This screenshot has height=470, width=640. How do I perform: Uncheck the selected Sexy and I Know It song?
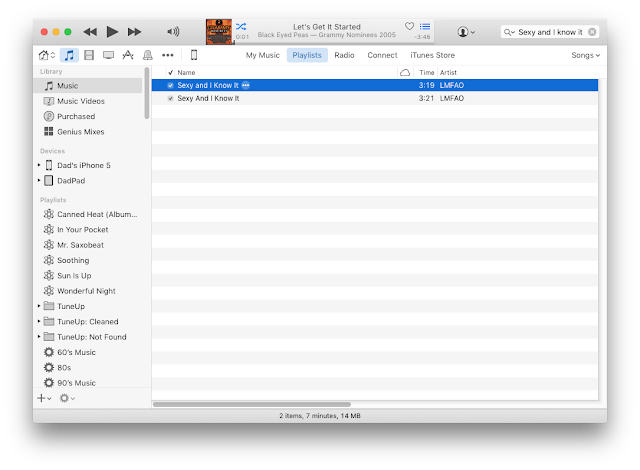tap(171, 85)
